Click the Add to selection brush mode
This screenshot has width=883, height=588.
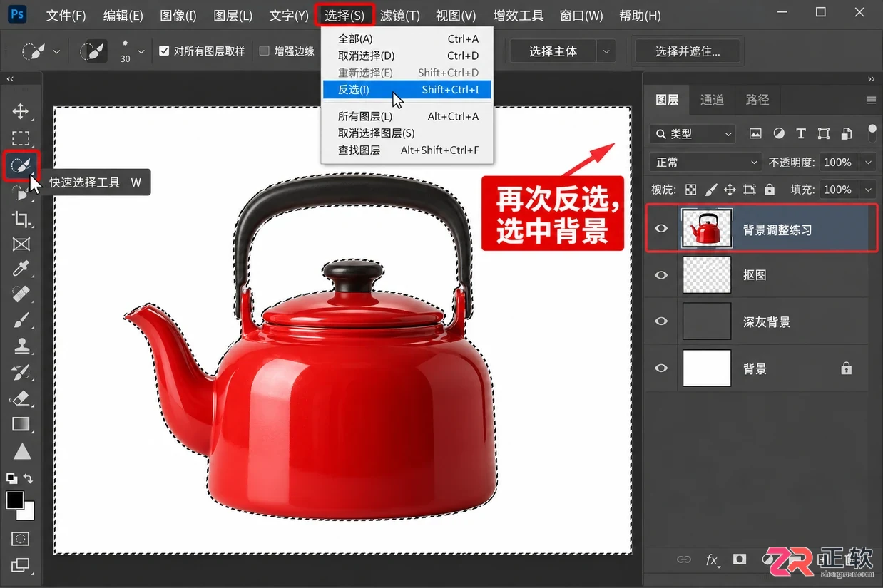pyautogui.click(x=93, y=51)
